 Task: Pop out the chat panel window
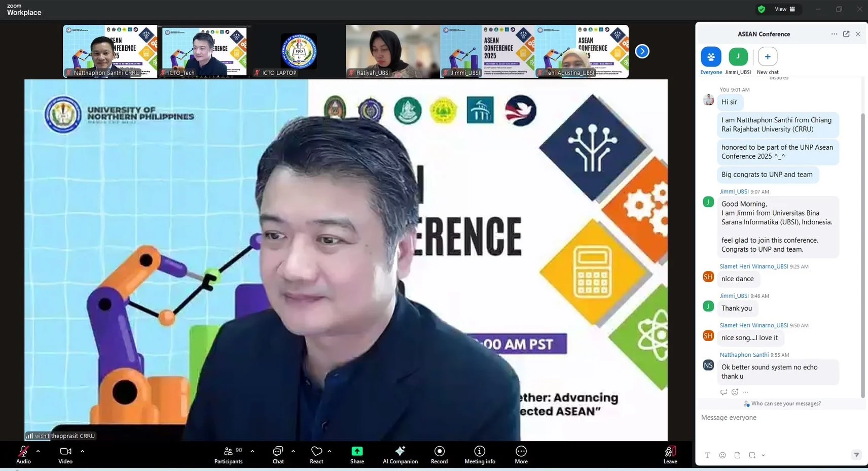coord(846,34)
